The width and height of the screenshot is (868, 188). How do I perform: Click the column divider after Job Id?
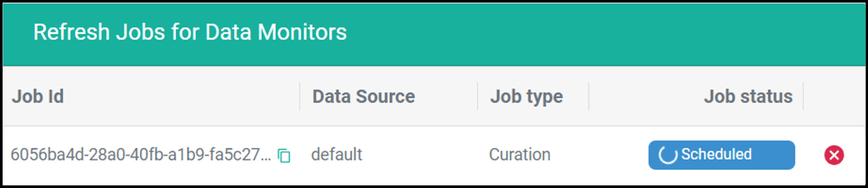pos(299,96)
